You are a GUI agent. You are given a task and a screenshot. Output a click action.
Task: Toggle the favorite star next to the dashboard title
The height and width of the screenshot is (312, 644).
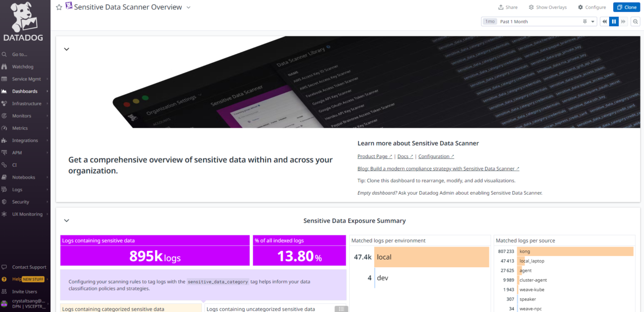coord(59,7)
